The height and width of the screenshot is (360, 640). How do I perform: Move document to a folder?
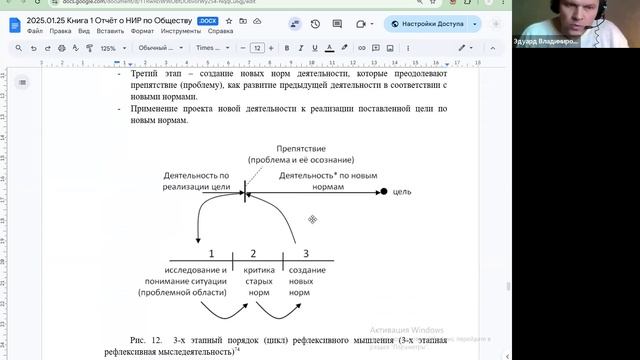pyautogui.click(x=243, y=21)
